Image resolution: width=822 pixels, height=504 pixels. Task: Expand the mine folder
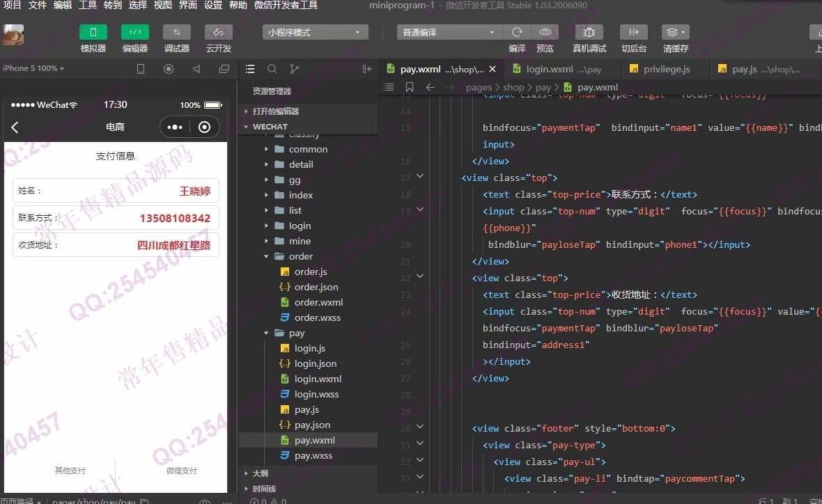(x=308, y=241)
